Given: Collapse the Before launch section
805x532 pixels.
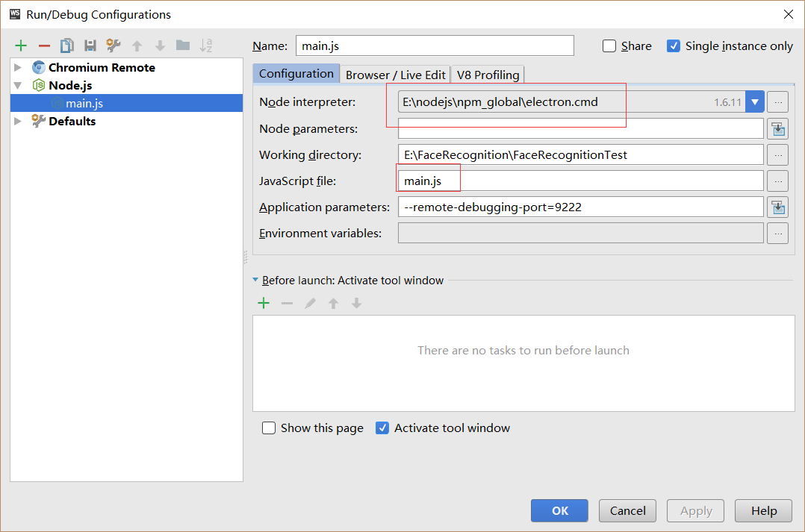Looking at the screenshot, I should (x=255, y=280).
